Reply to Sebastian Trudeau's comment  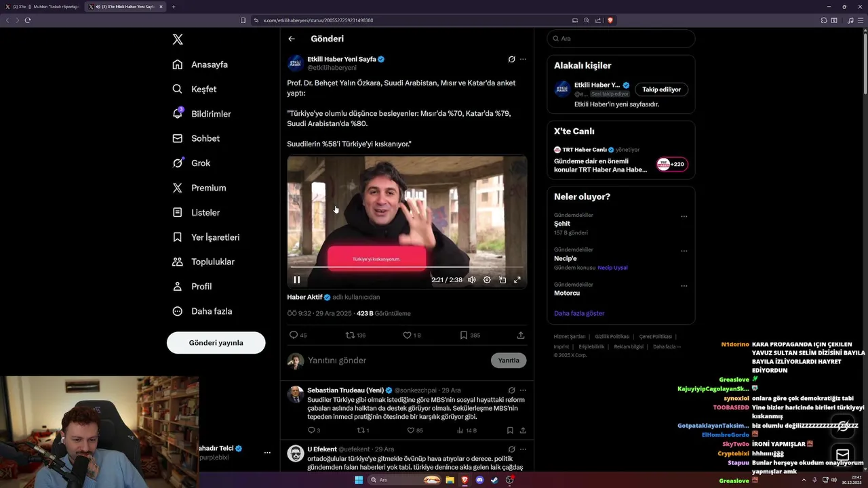coord(314,430)
